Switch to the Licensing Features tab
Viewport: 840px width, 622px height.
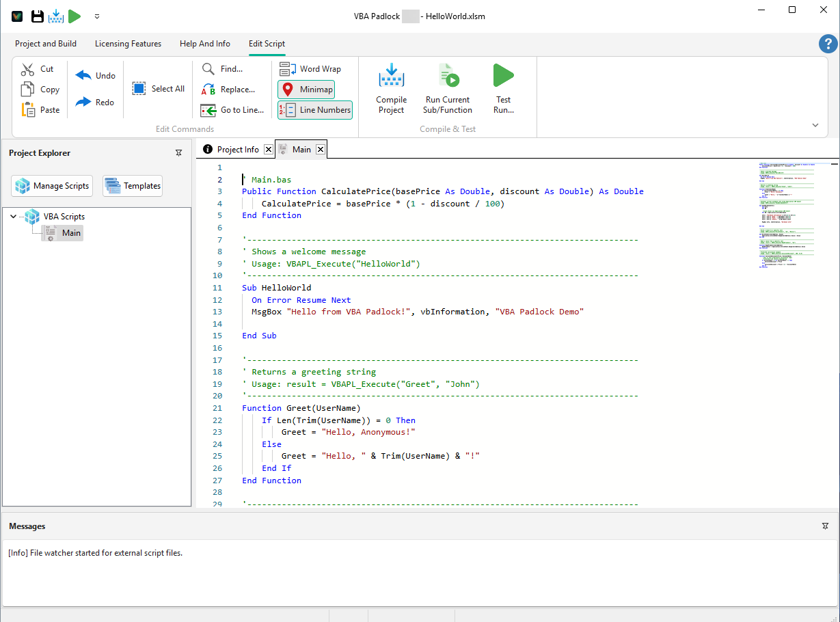coord(128,43)
